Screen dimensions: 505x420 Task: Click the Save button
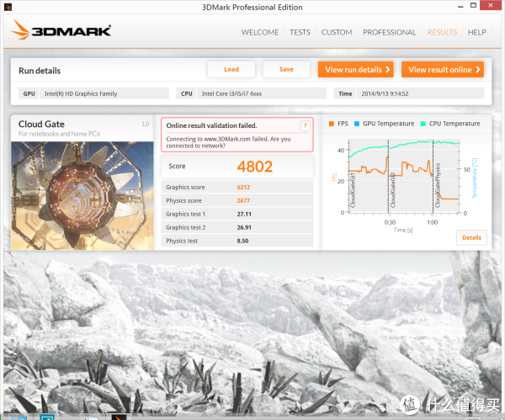286,69
